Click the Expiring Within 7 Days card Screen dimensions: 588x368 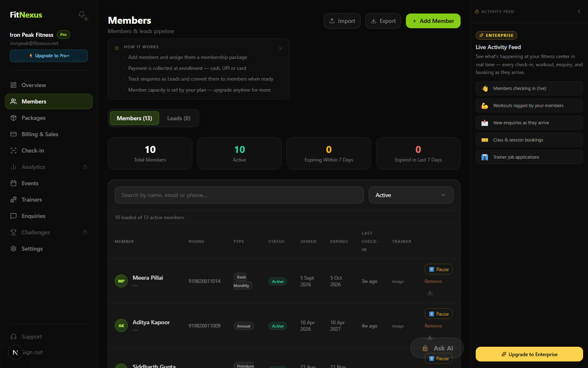pos(329,153)
